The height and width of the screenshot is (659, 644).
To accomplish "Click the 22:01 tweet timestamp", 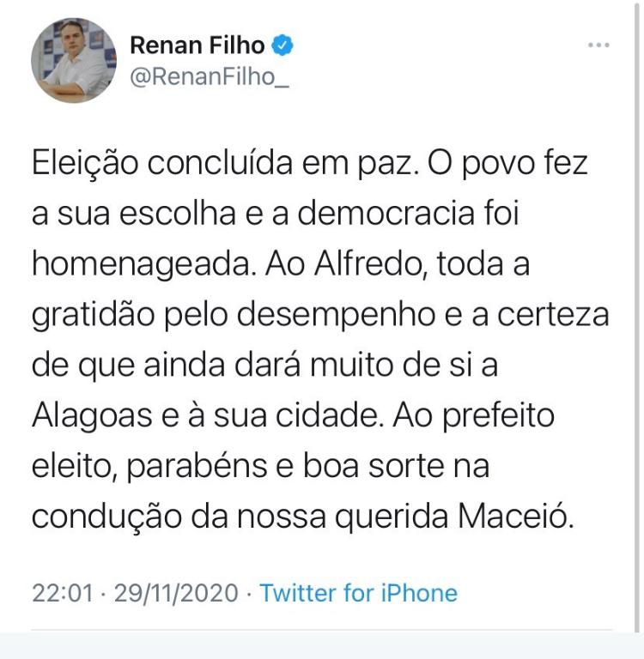I will (x=63, y=593).
